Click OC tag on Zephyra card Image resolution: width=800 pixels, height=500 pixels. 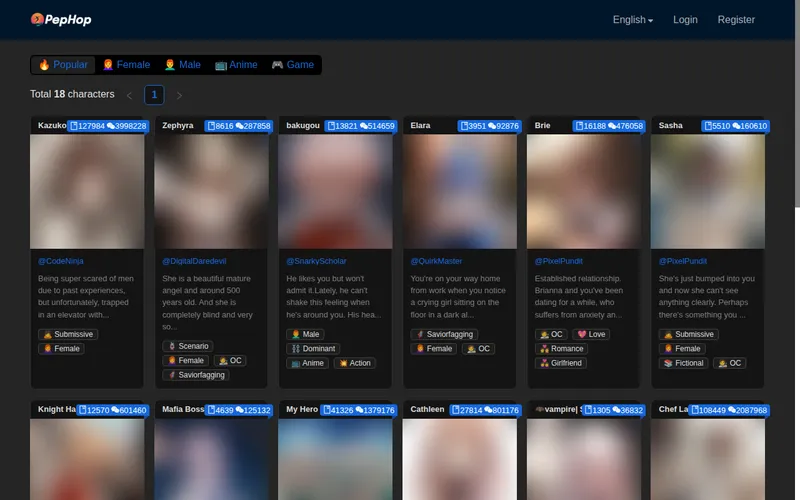pos(230,360)
